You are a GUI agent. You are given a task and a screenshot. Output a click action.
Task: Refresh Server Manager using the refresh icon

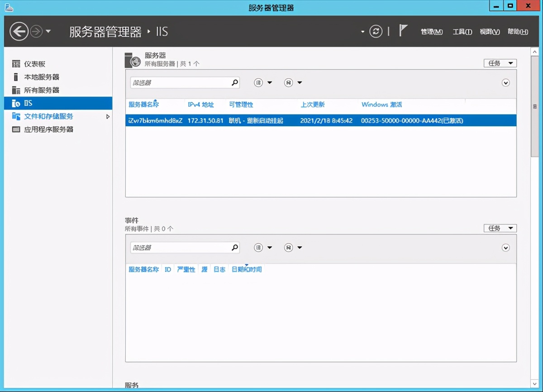(x=376, y=31)
